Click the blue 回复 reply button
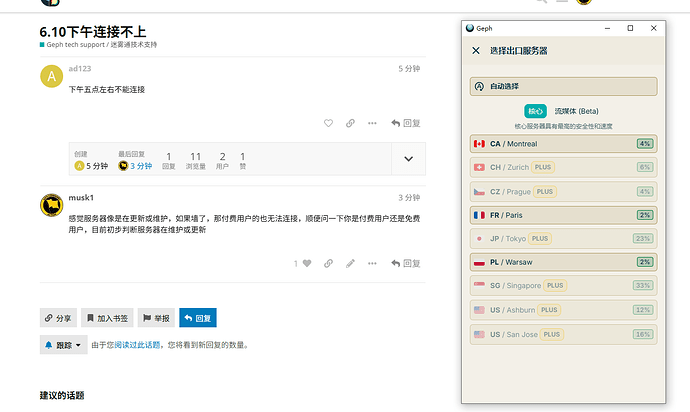 tap(198, 318)
